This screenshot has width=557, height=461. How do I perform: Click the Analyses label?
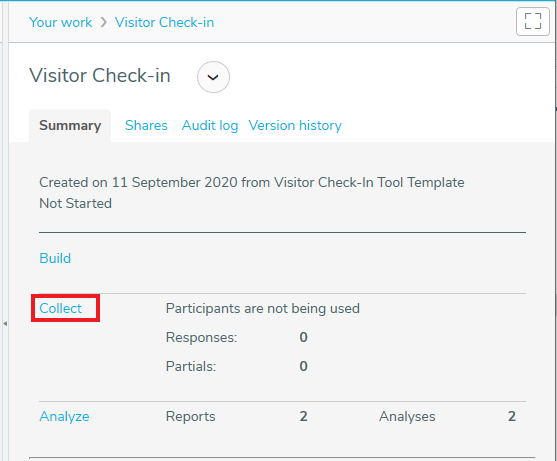pyautogui.click(x=407, y=417)
